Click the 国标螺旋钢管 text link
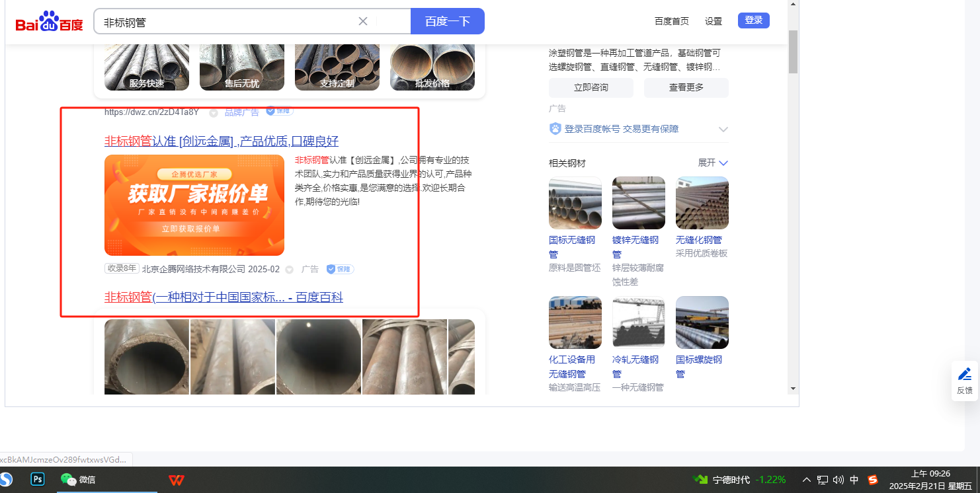980x493 pixels. click(699, 367)
